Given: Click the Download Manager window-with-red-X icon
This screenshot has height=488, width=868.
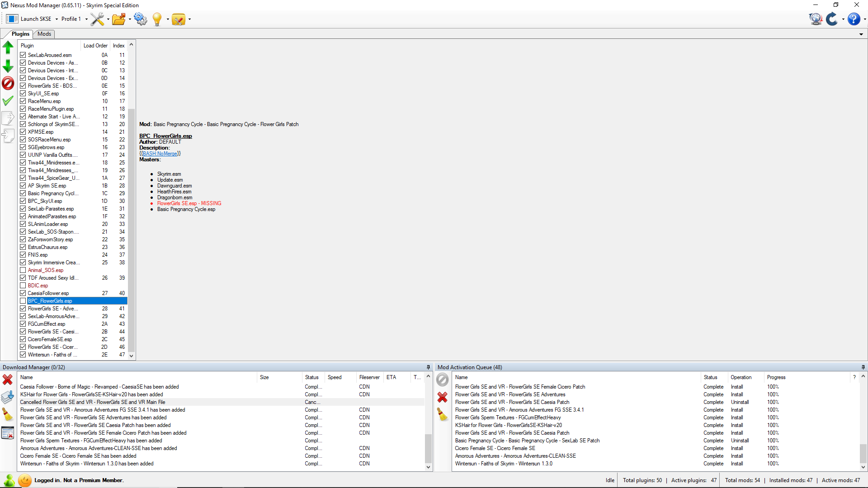Looking at the screenshot, I should 8,433.
